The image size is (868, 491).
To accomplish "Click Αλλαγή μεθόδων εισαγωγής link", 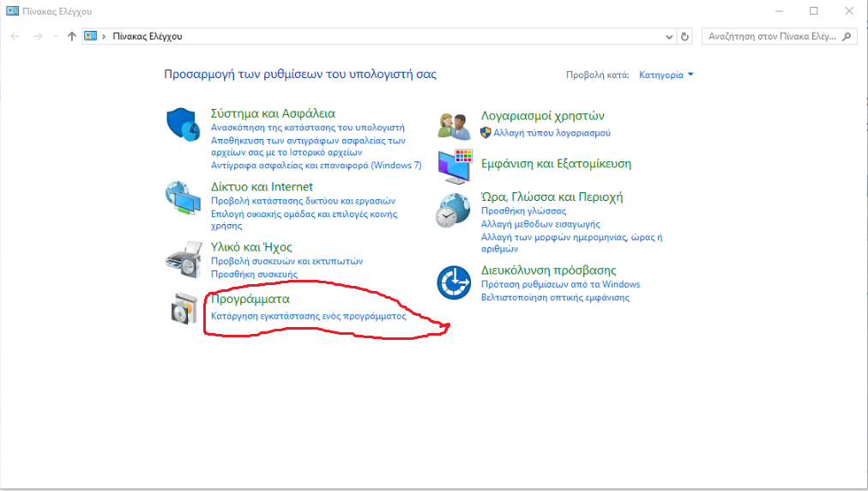I will (540, 224).
